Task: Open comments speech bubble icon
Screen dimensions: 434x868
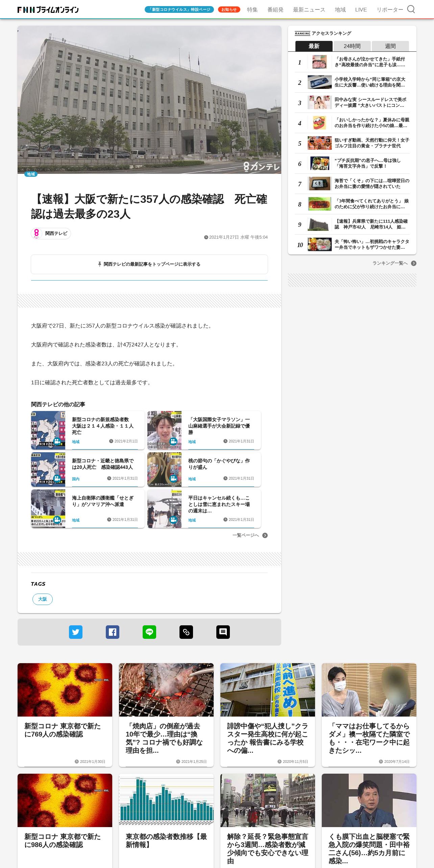Action: point(223,632)
